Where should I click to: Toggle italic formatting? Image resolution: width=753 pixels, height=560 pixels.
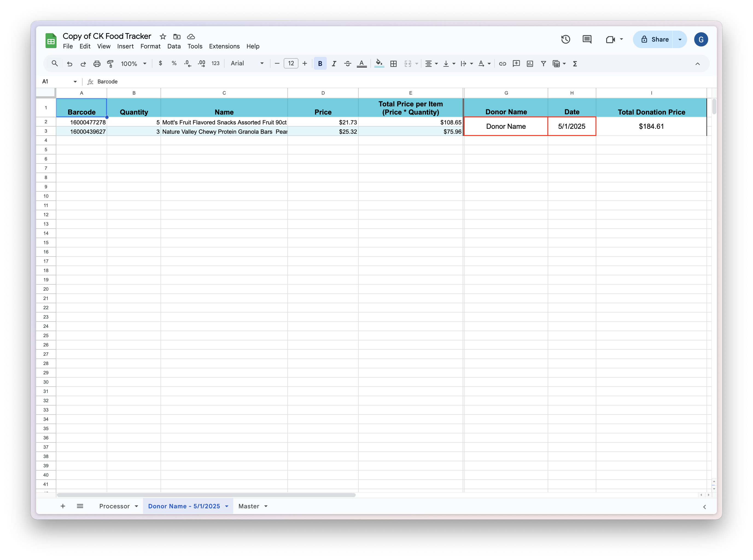coord(334,63)
